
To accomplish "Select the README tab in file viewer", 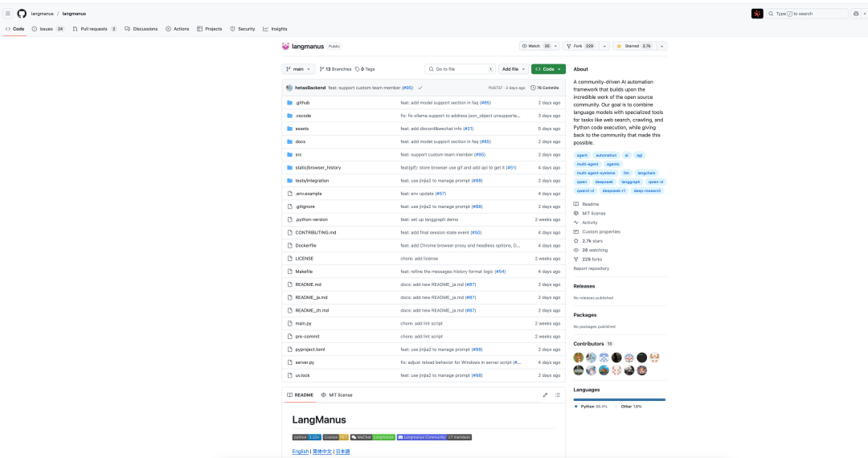I will [x=300, y=395].
